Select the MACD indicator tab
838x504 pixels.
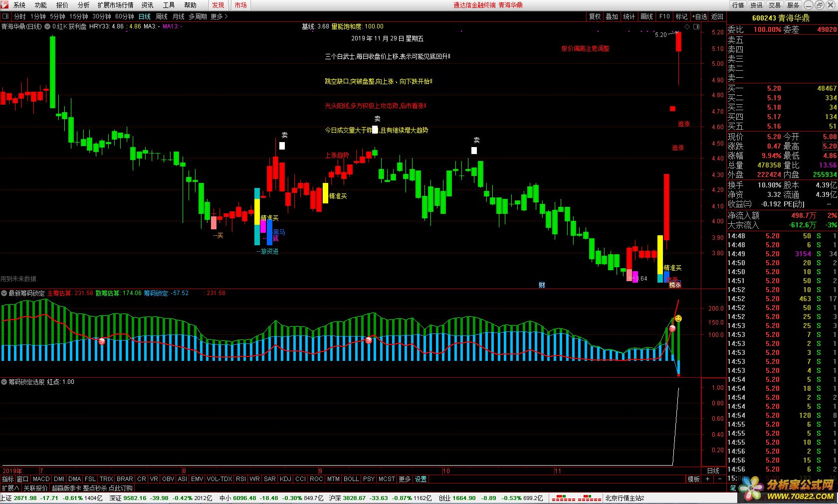tap(41, 479)
